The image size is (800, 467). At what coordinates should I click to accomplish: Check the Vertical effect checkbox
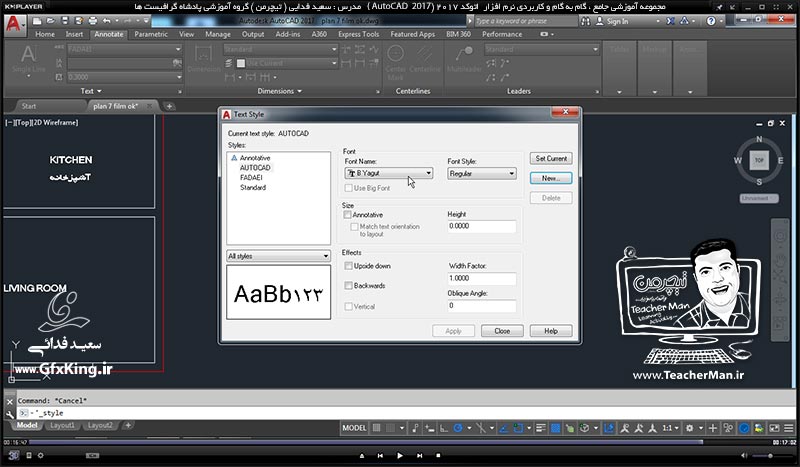pos(348,307)
